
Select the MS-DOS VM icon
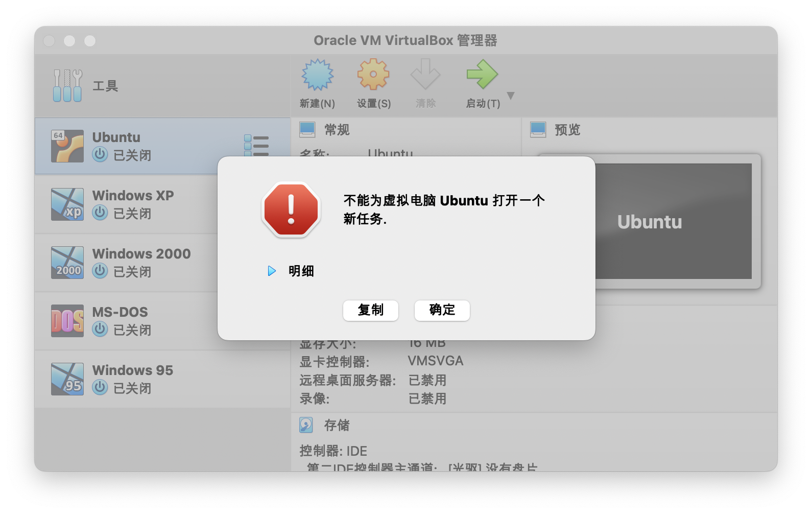tap(67, 321)
